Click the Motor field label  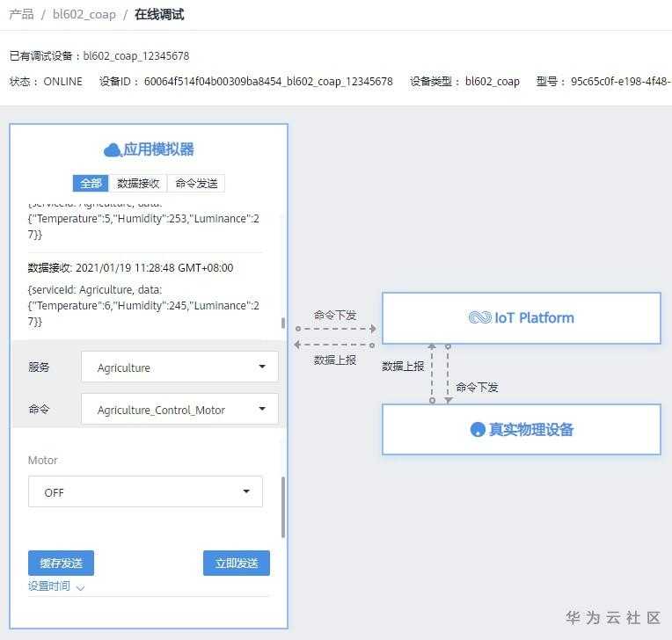point(42,461)
